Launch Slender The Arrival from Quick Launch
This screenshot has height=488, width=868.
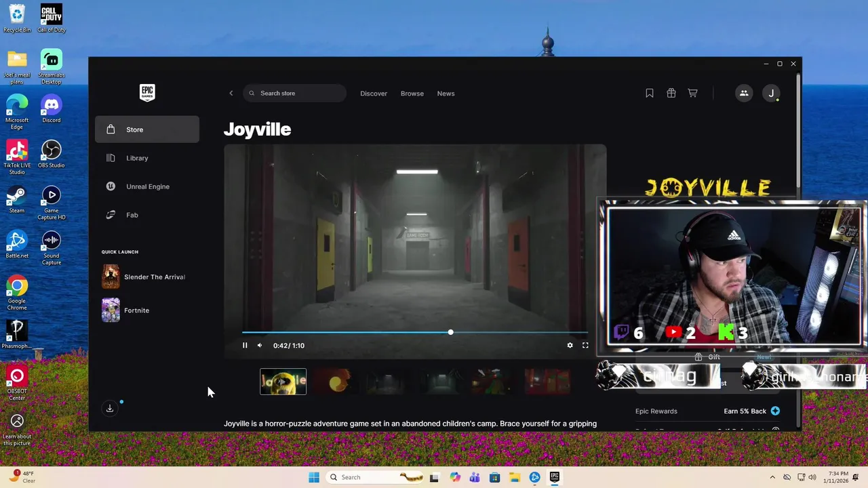pyautogui.click(x=147, y=277)
